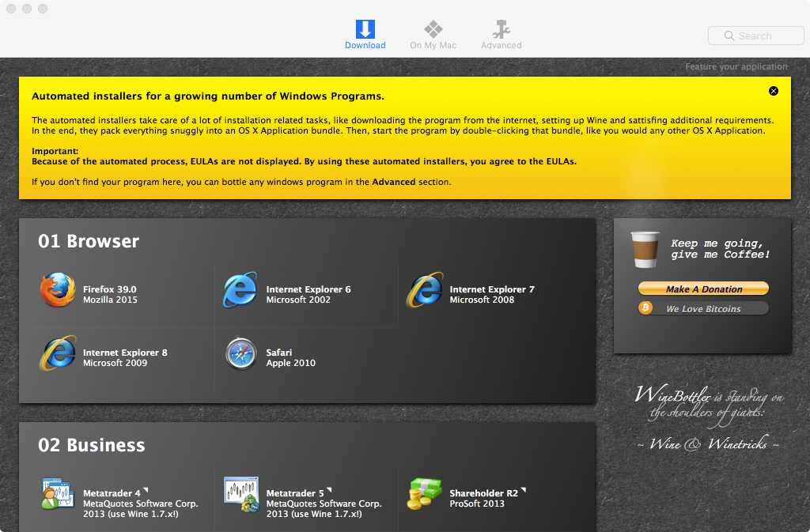Click the 02 Business section heading
The height and width of the screenshot is (532, 810).
[92, 445]
